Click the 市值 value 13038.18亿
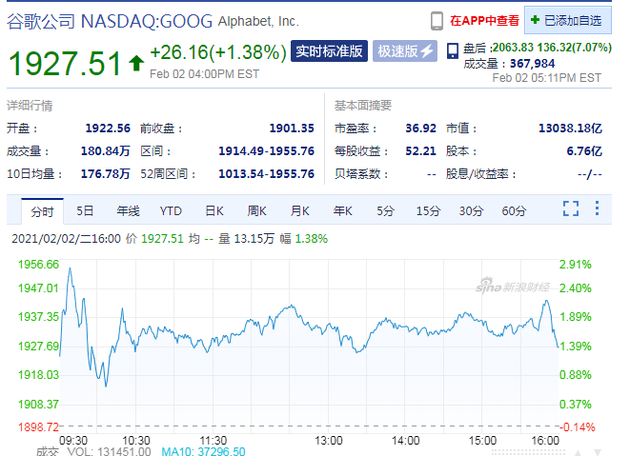The height and width of the screenshot is (456, 630). coord(571,128)
